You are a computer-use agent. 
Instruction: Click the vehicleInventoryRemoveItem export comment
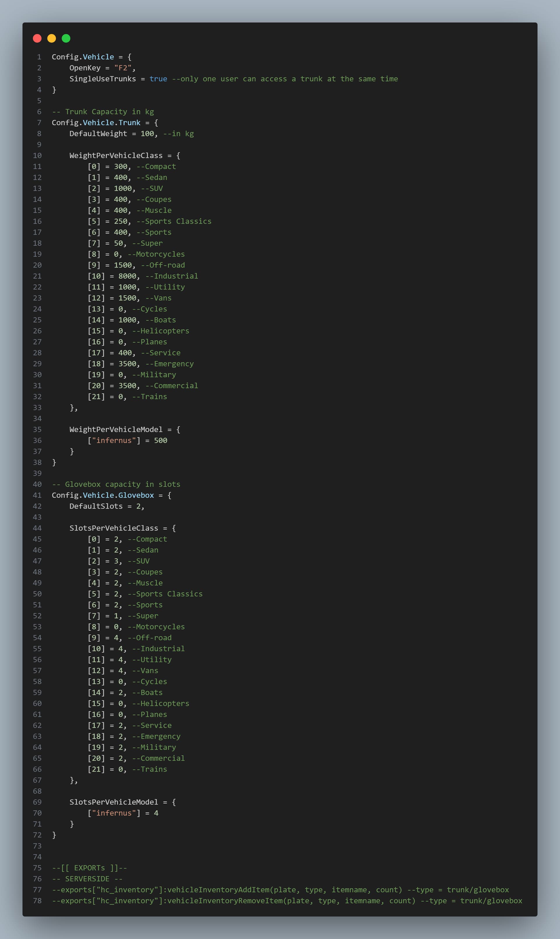(287, 900)
